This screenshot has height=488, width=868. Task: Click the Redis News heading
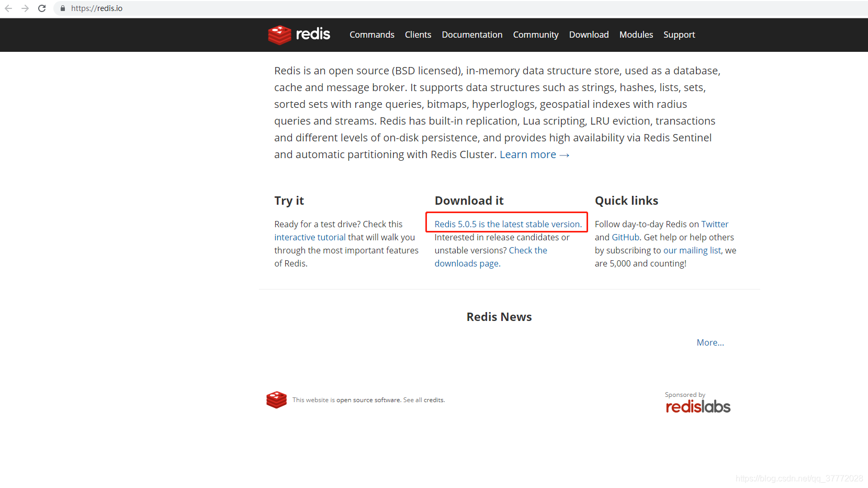coord(499,317)
